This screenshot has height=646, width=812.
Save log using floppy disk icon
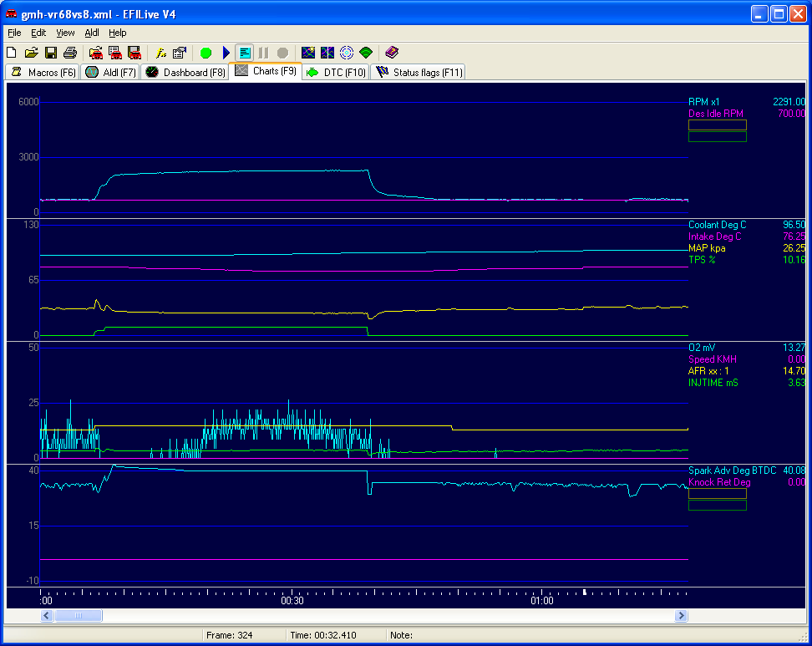(51, 53)
